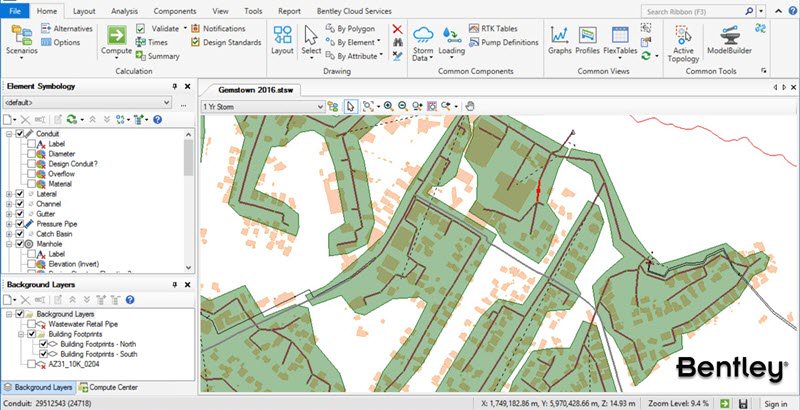
Task: Switch to the Analysis ribbon tab
Action: [x=124, y=11]
